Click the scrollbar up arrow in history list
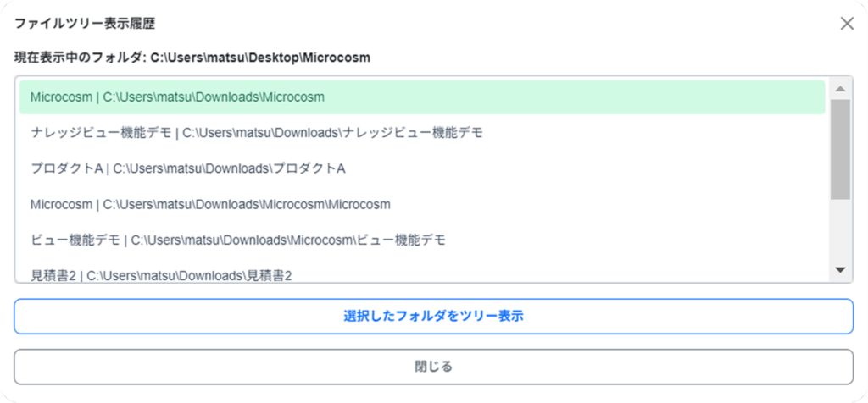868x403 pixels. click(840, 89)
